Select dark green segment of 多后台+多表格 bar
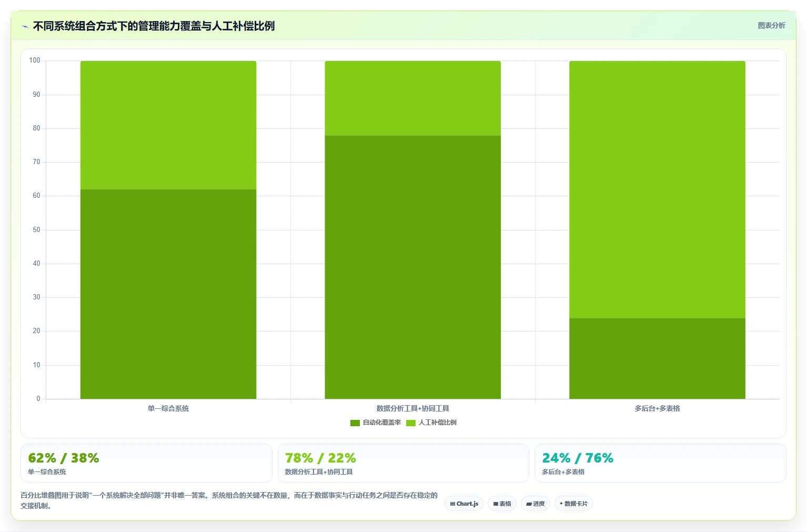This screenshot has width=807, height=532. click(657, 358)
